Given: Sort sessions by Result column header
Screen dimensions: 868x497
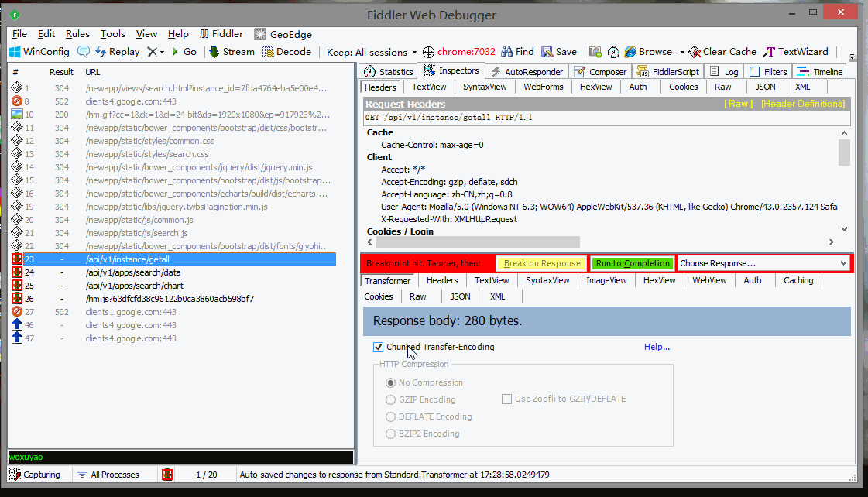Looking at the screenshot, I should 61,72.
